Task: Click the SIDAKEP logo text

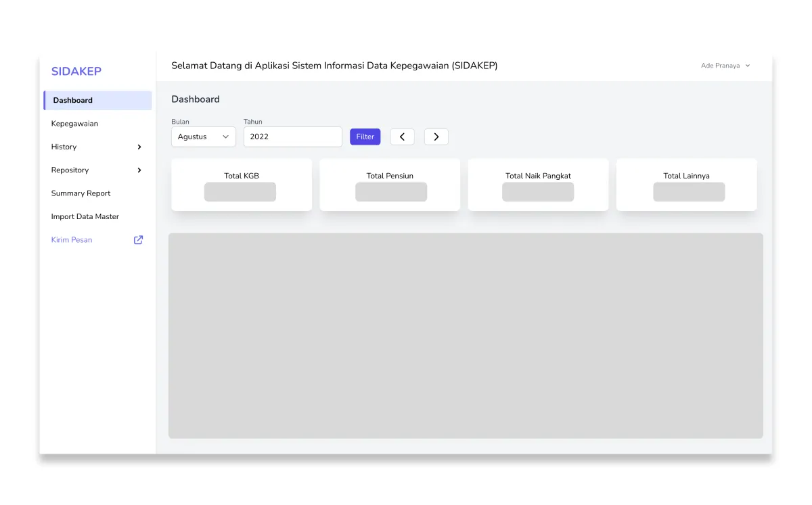Action: [76, 71]
